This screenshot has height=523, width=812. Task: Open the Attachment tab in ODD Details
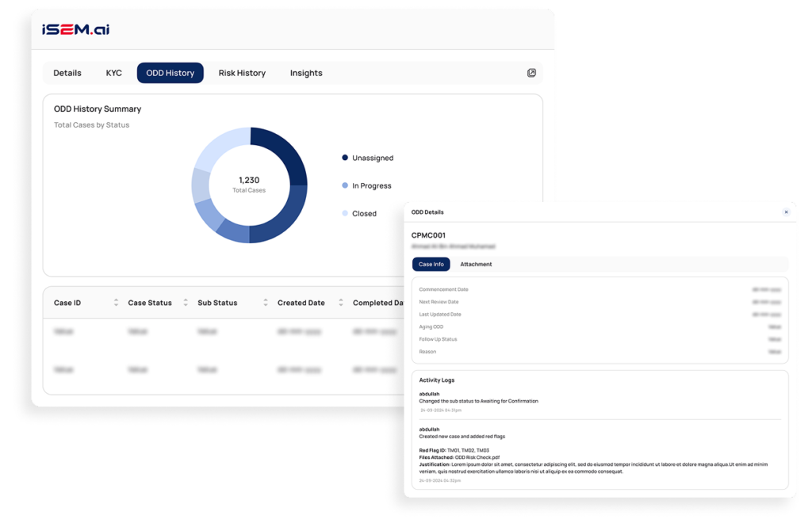point(476,264)
